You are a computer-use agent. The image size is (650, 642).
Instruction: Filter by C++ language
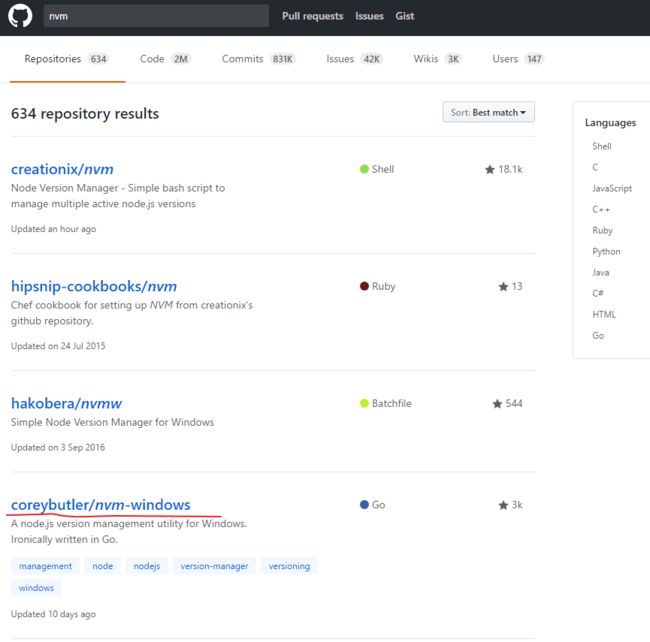click(x=601, y=209)
